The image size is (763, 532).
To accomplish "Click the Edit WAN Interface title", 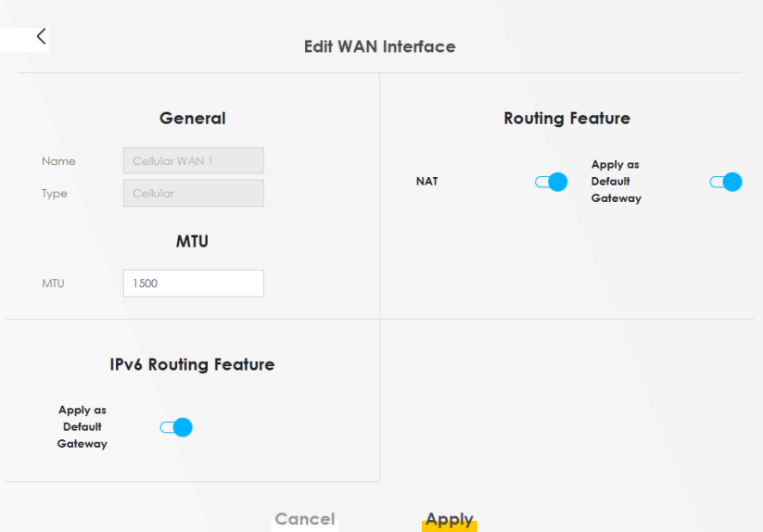I will click(x=379, y=46).
